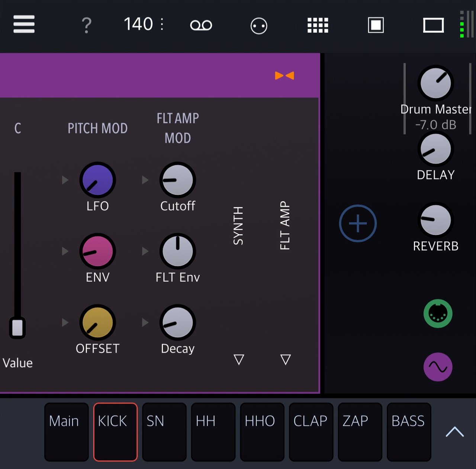
Task: Expand the arrow beside FLT Env knob
Action: (145, 251)
